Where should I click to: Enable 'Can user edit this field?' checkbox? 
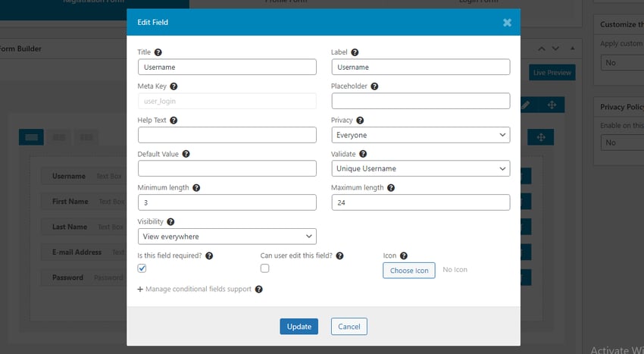point(264,268)
